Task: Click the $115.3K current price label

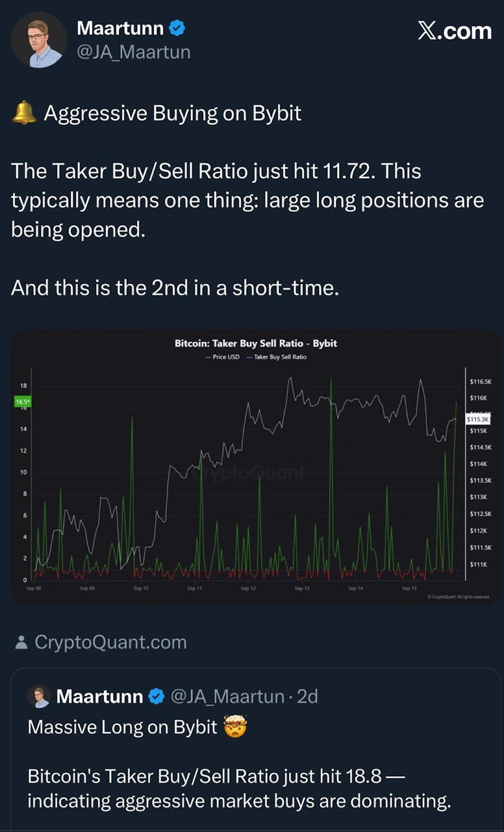Action: (x=477, y=419)
